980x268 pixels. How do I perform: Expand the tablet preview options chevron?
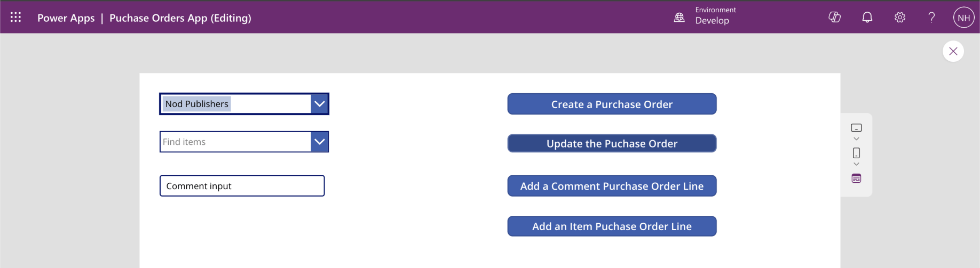[x=856, y=139]
